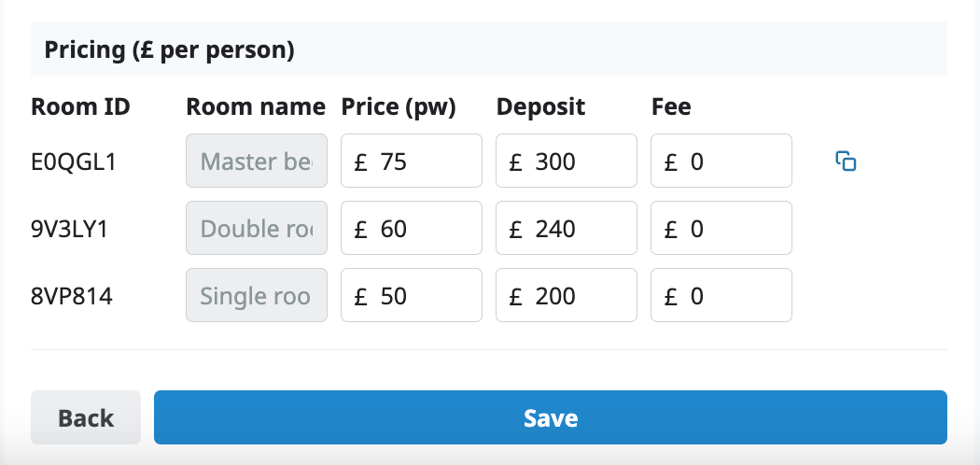The height and width of the screenshot is (465, 980).
Task: Click the Price (pw) column heading
Action: (x=399, y=106)
